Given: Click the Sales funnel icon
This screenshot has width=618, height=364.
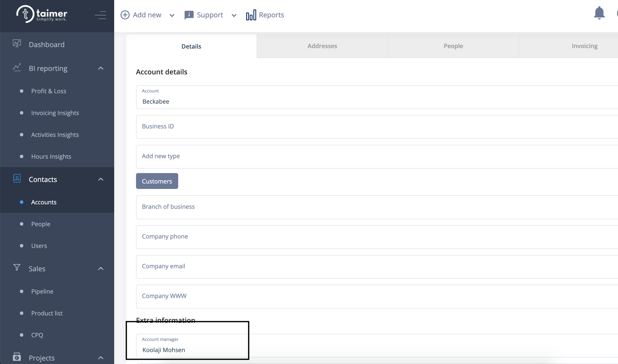Looking at the screenshot, I should (x=17, y=267).
